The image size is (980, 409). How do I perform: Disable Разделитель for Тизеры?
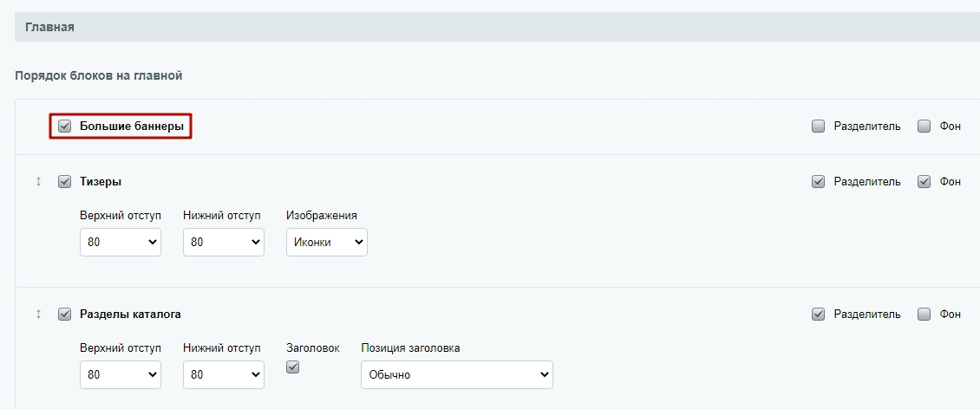point(818,182)
